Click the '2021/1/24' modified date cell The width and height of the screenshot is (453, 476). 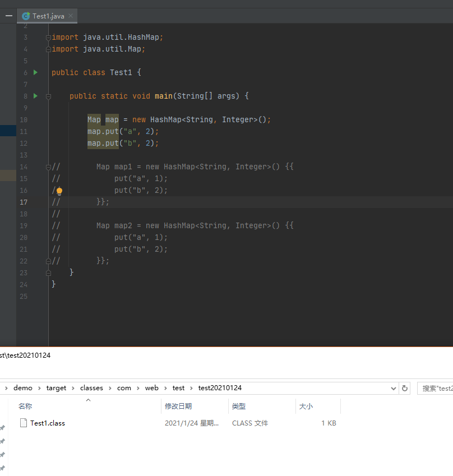192,423
